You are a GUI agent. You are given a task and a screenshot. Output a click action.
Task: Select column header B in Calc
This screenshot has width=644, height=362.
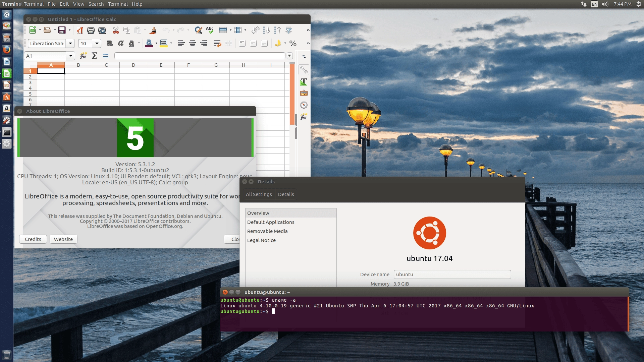point(78,65)
